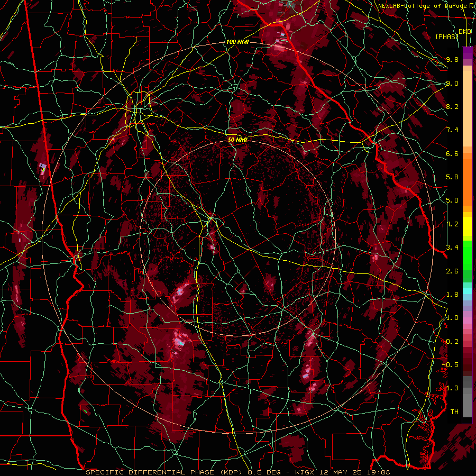Click the 3.4 value on the color scale
This screenshot has height=476, width=476.
(x=452, y=248)
